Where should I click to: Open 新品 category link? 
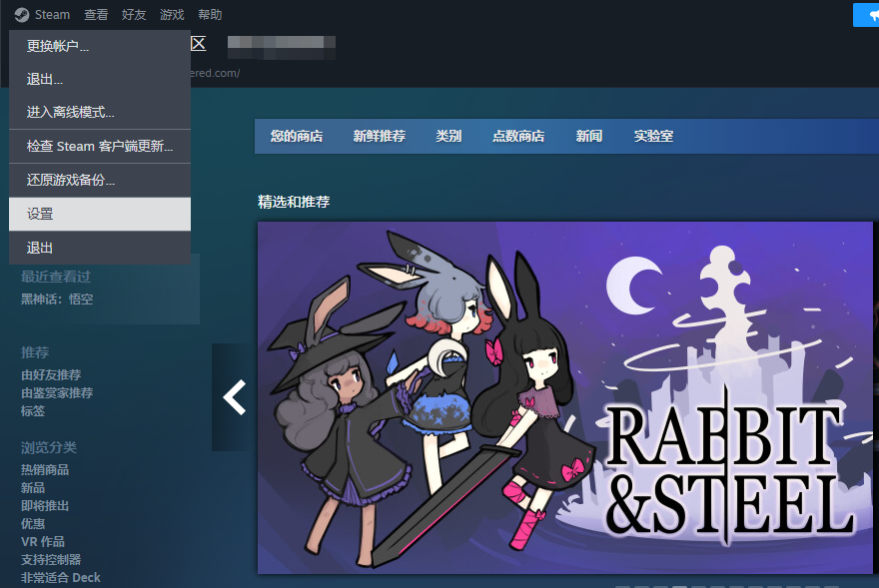(33, 487)
